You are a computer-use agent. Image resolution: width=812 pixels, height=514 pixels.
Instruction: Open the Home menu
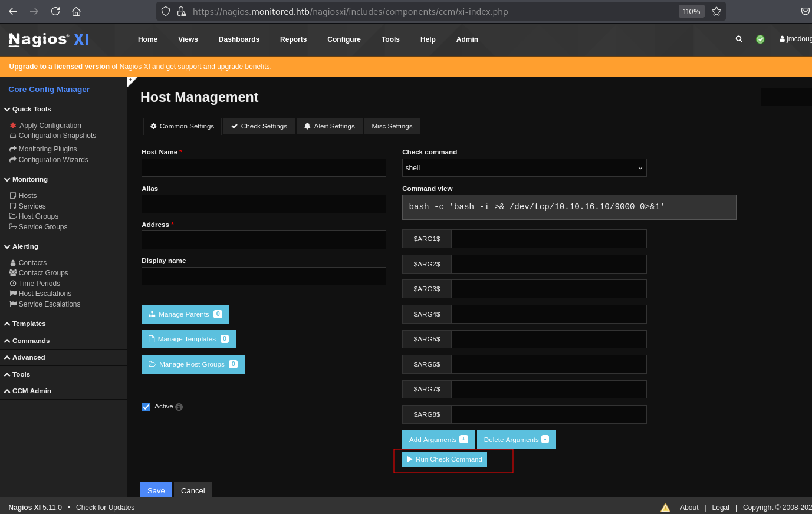[x=147, y=39]
